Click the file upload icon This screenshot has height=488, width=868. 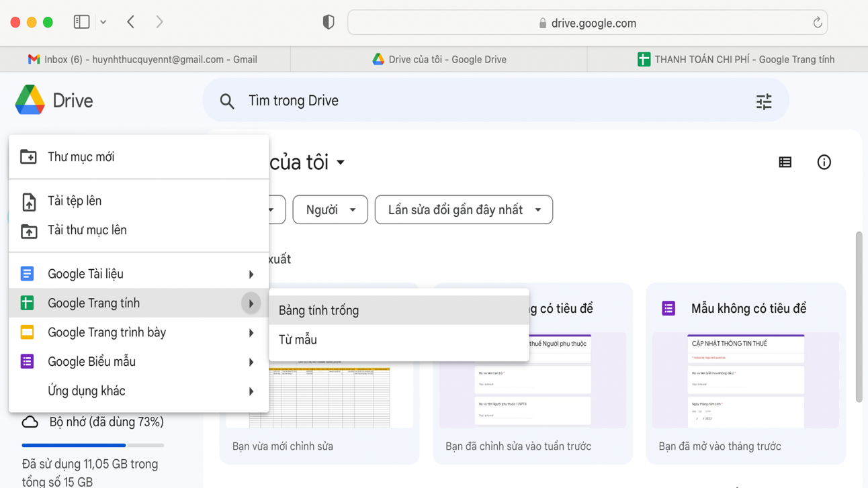[28, 201]
